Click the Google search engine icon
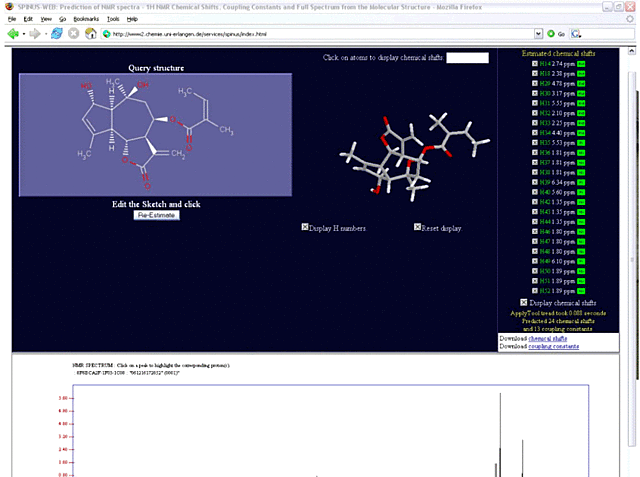 pos(576,34)
